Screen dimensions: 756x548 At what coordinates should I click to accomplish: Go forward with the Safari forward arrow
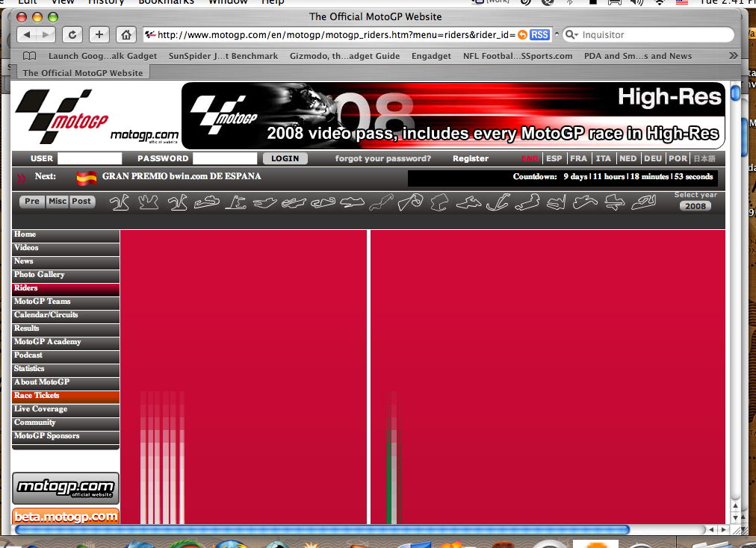46,34
